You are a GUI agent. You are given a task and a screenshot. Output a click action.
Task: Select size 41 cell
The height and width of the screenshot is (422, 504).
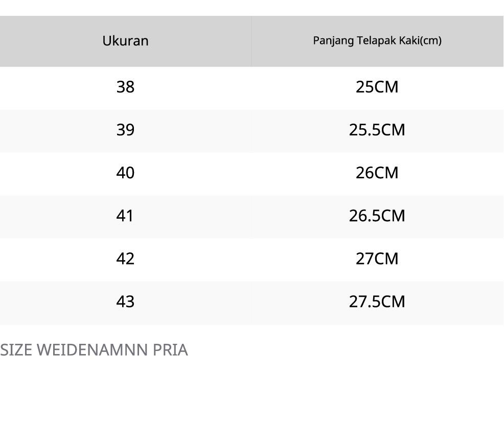pos(125,216)
